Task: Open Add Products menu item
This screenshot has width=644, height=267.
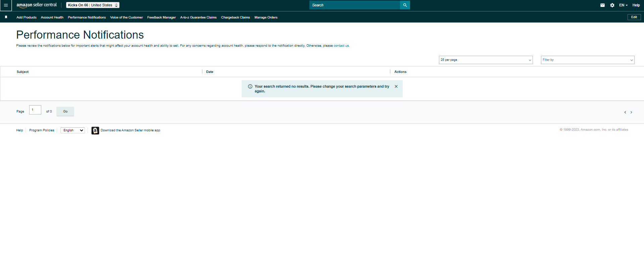Action: coord(27,17)
